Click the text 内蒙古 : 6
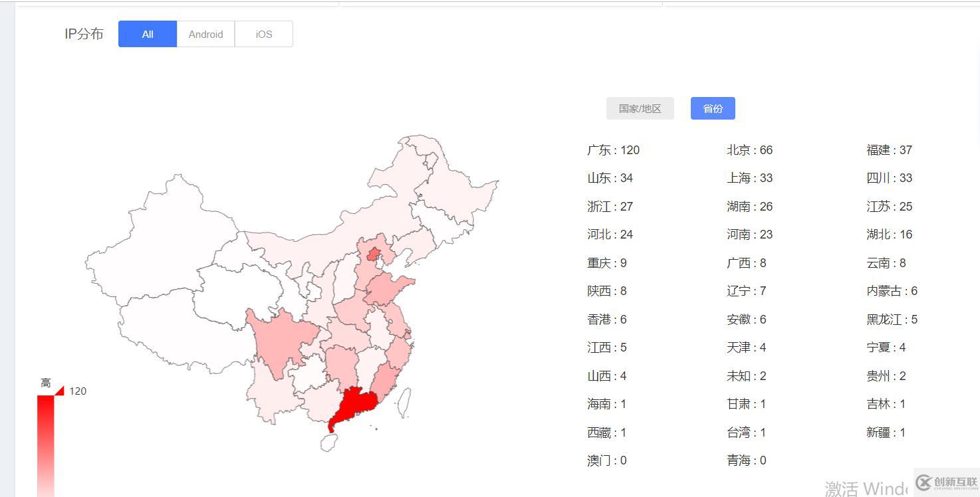Viewport: 980px width, 497px height. [x=892, y=291]
